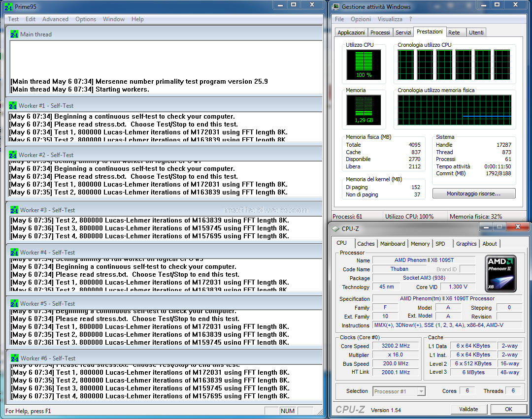Open the ? help menu in Task Manager
Image resolution: width=532 pixels, height=419 pixels.
click(410, 19)
